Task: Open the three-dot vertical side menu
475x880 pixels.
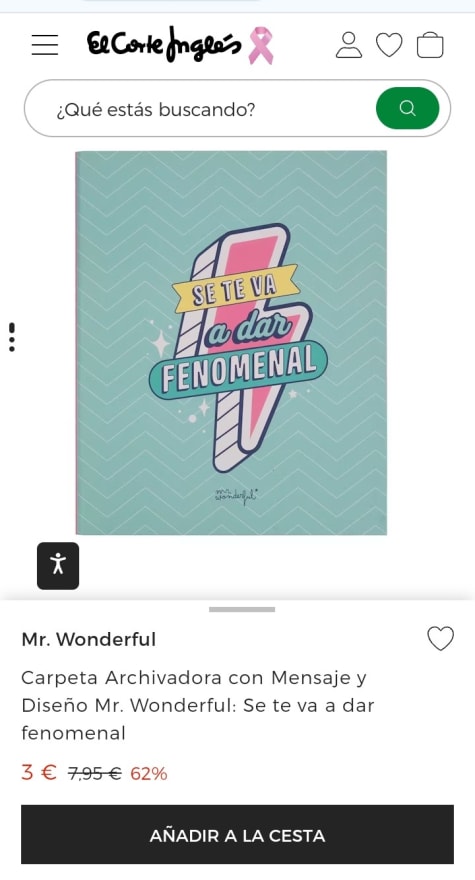Action: coord(12,337)
